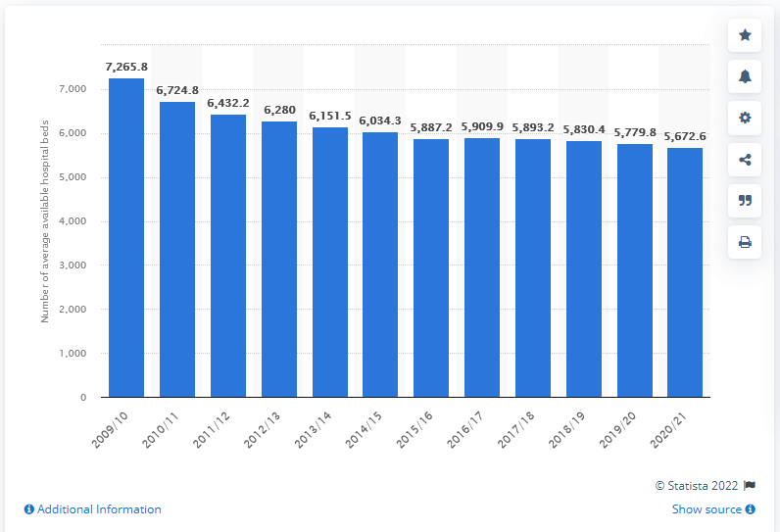Select the 2020/21 bar
This screenshot has height=532, width=780.
[x=685, y=272]
